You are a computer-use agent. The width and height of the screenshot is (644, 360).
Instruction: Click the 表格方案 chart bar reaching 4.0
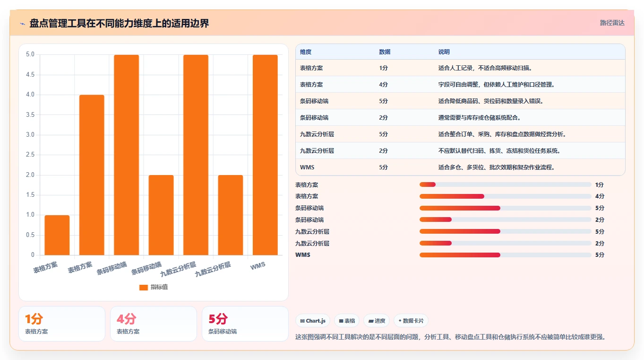pyautogui.click(x=92, y=175)
